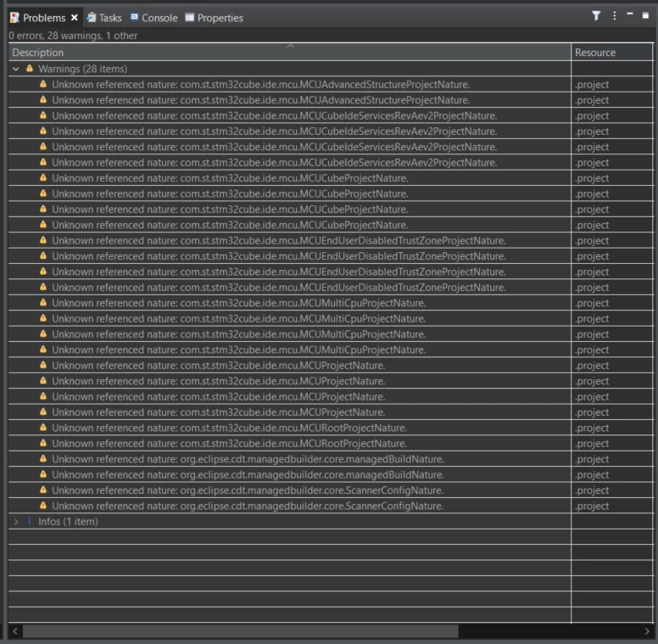This screenshot has height=644, width=658.
Task: Click the "0 errors, 28 warnings, 1 other" summary
Action: pos(73,36)
